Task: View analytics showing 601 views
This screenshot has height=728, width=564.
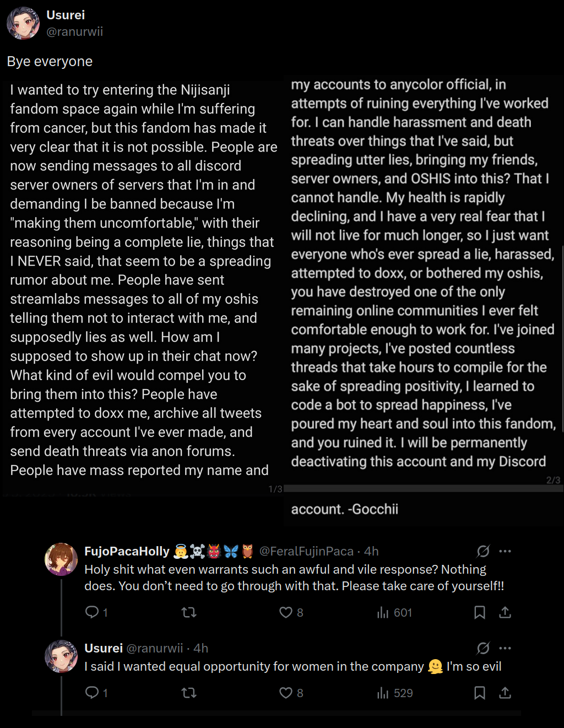Action: [394, 612]
